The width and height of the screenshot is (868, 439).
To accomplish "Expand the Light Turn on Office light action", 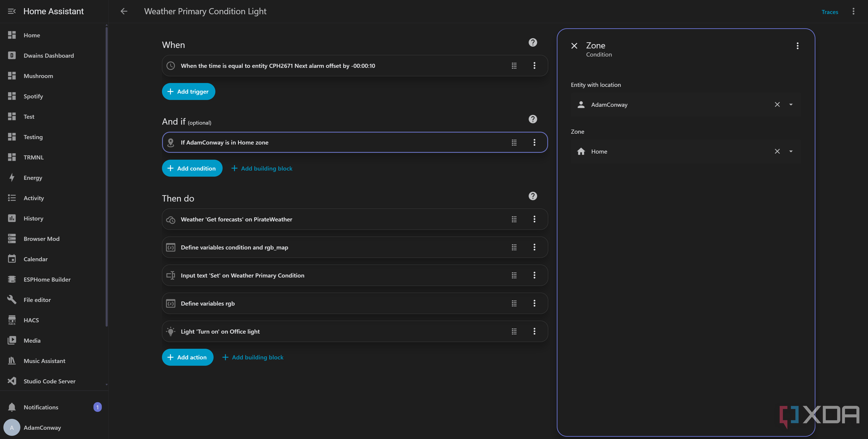I will (x=355, y=332).
